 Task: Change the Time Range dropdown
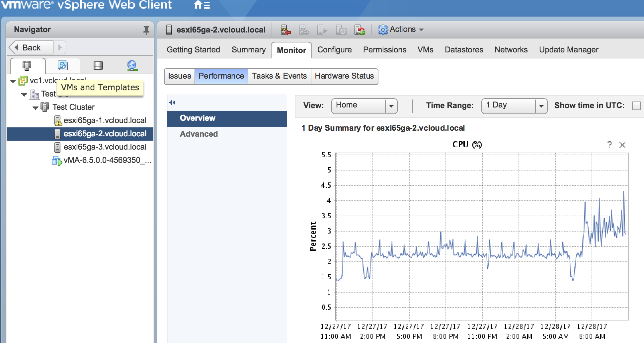point(514,105)
